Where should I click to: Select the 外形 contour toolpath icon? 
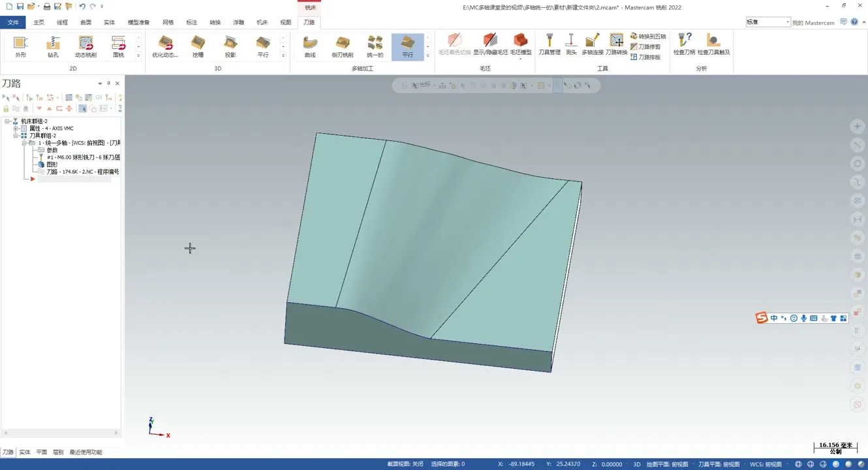[x=20, y=46]
